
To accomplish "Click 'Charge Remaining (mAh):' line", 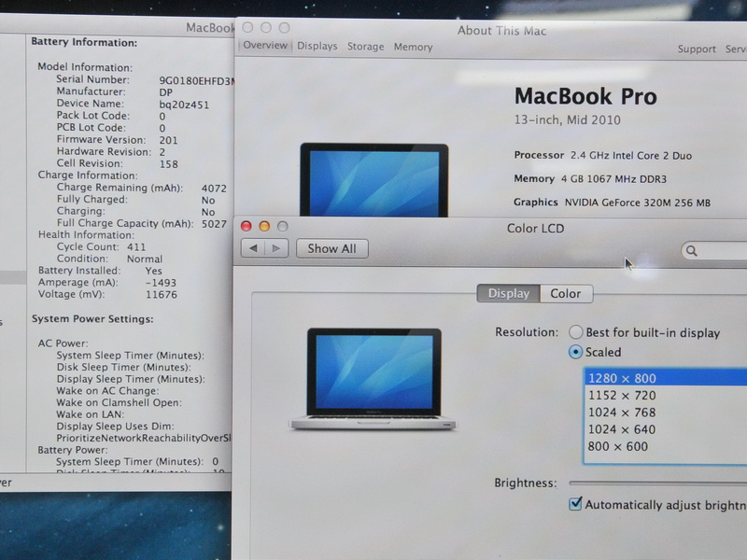I will click(x=142, y=188).
